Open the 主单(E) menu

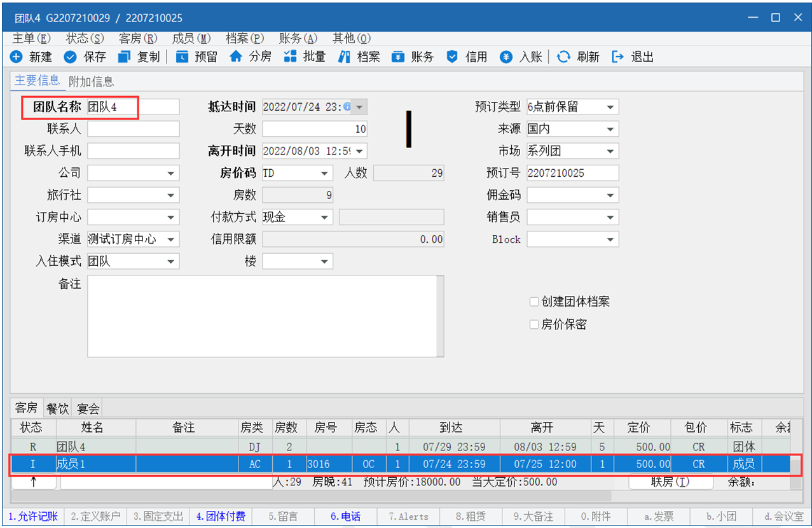pos(31,38)
